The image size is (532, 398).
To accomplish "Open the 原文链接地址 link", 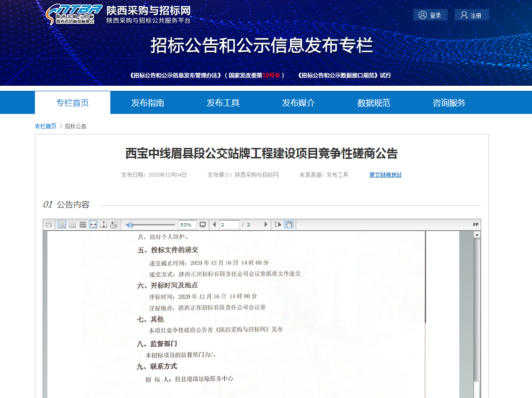I will [385, 175].
